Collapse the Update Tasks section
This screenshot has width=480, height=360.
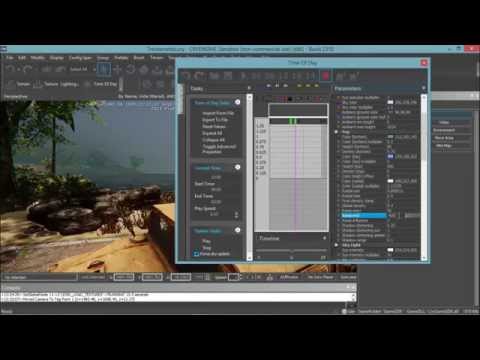[x=237, y=230]
